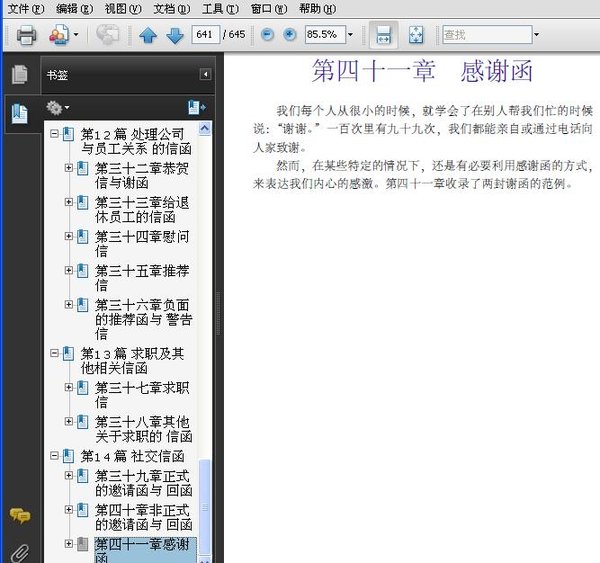Go to previous page with up arrow
The width and height of the screenshot is (600, 563).
pos(148,35)
